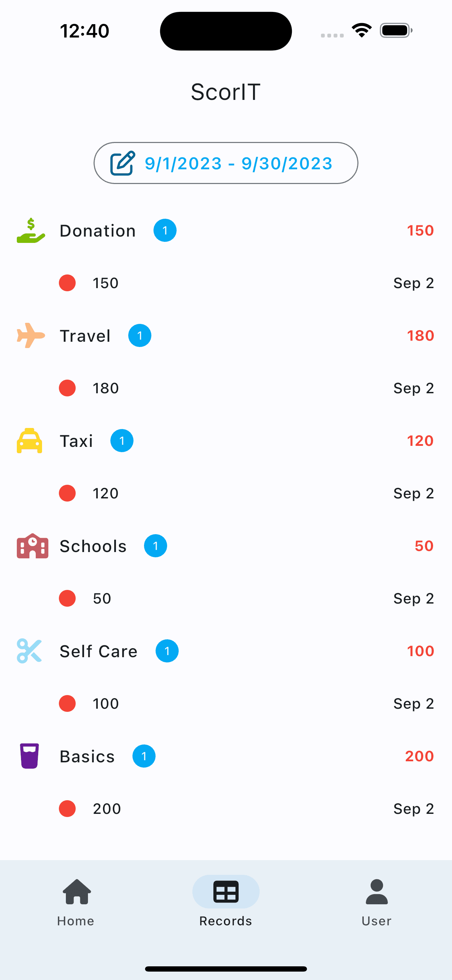Tap the Schools building icon
The image size is (452, 980).
pyautogui.click(x=32, y=546)
